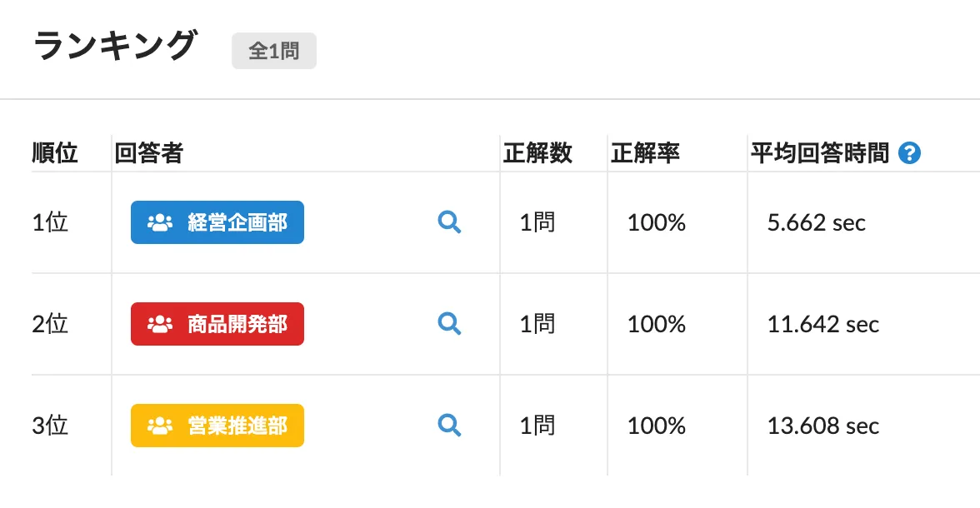Select the 経営企画部 team button

(217, 222)
